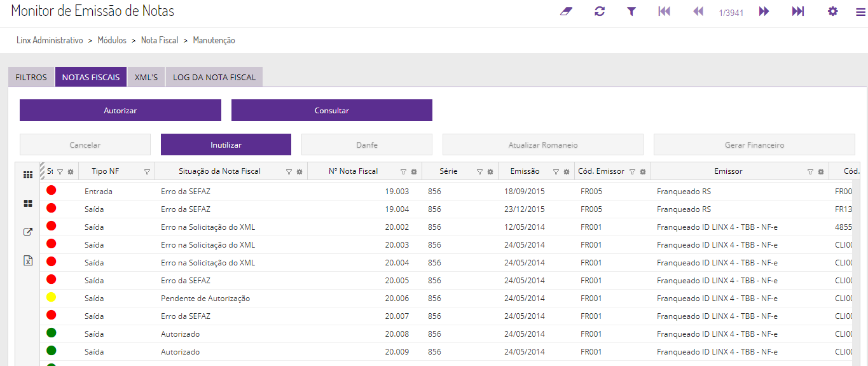Select the Pendente de Autorização row
868x366 pixels.
(x=205, y=298)
